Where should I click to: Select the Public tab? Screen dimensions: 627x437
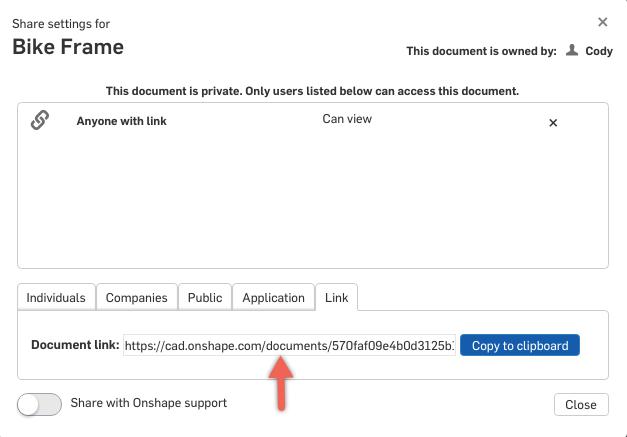pos(205,297)
